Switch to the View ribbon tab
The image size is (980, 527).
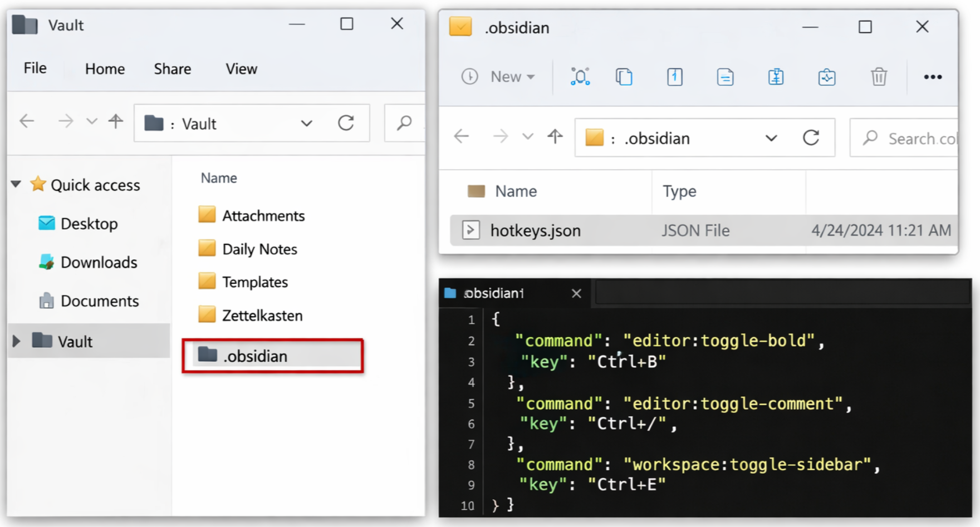pyautogui.click(x=241, y=69)
